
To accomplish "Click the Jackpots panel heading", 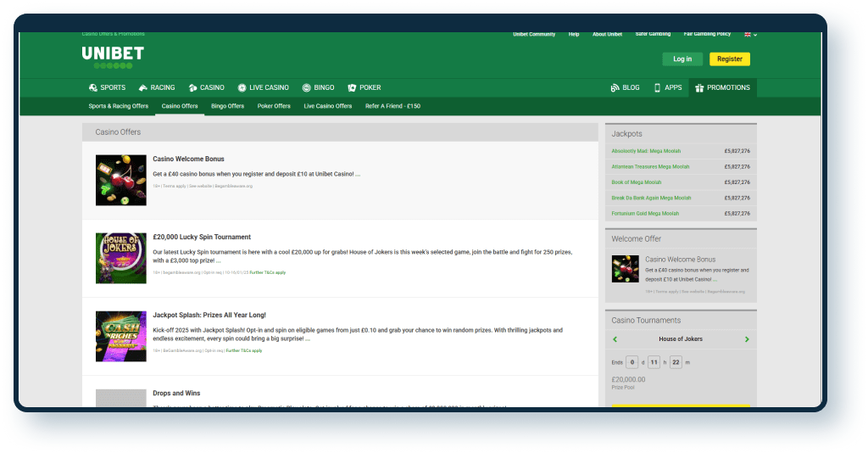I will click(626, 134).
